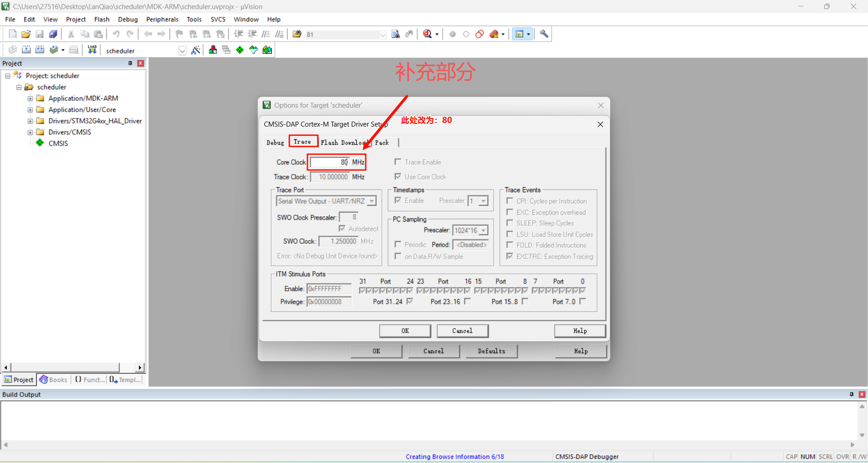Switch to the Pack tab
Image resolution: width=868 pixels, height=463 pixels.
pos(382,142)
